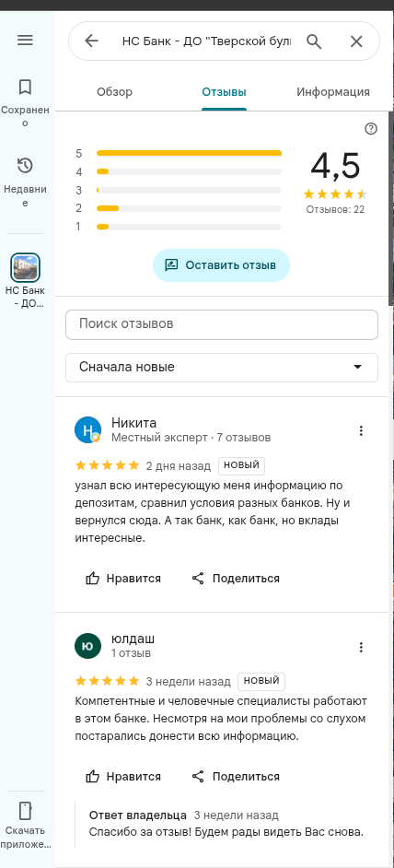Image resolution: width=394 pixels, height=868 pixels.
Task: Share юлдаш's review
Action: point(236,777)
